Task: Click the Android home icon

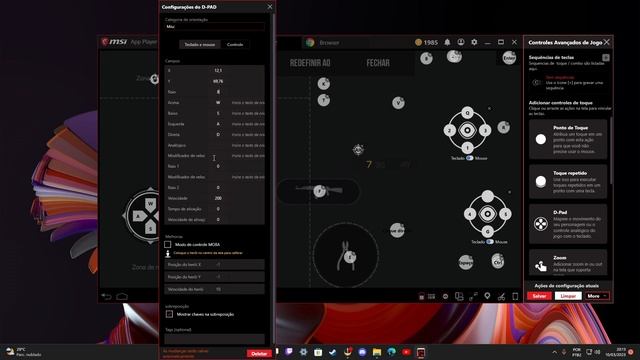Action: pos(122,296)
